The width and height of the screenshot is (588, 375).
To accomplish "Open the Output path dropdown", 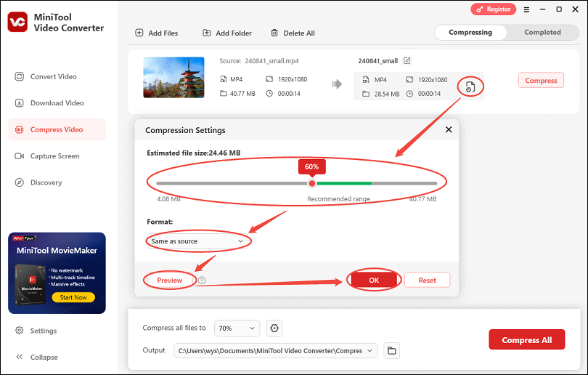I will click(x=275, y=350).
